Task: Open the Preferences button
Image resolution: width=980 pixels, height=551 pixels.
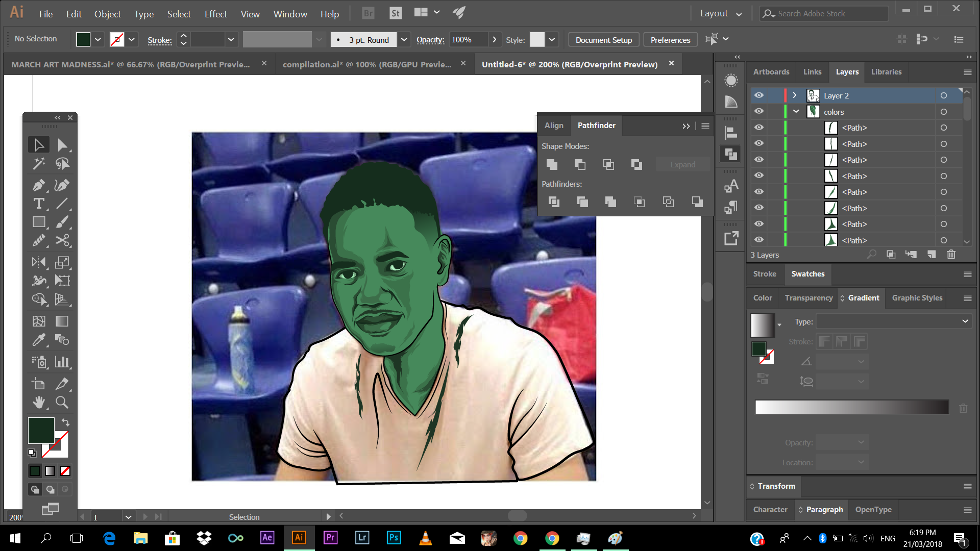Action: click(670, 40)
